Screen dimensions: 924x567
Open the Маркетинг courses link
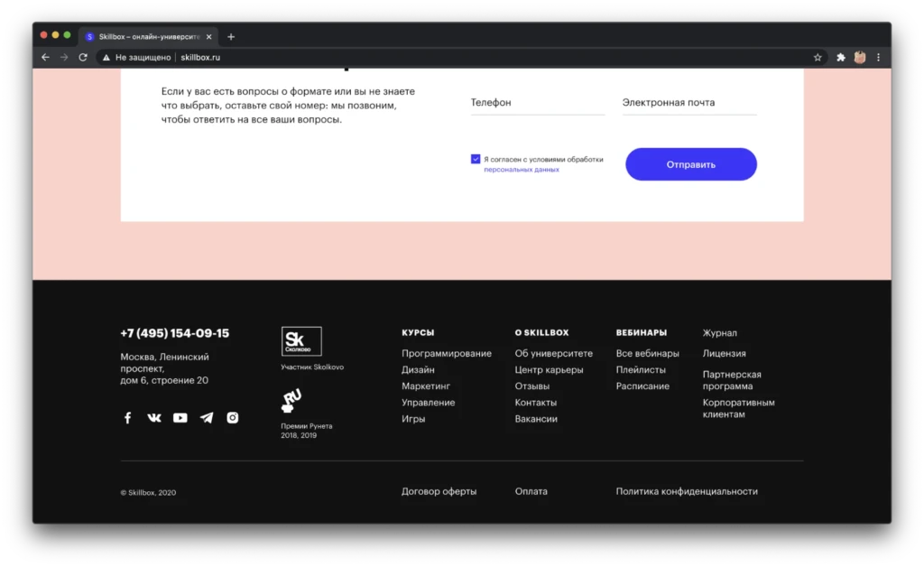click(426, 386)
